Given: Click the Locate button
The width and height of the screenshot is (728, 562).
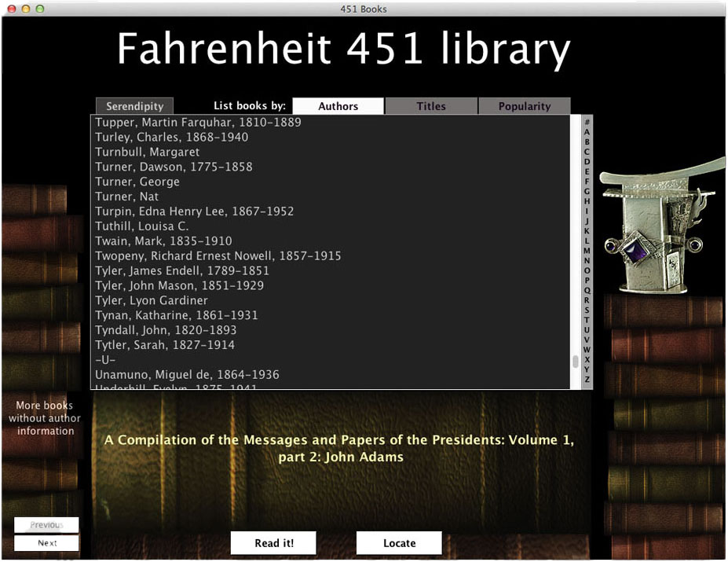Looking at the screenshot, I should click(x=399, y=543).
